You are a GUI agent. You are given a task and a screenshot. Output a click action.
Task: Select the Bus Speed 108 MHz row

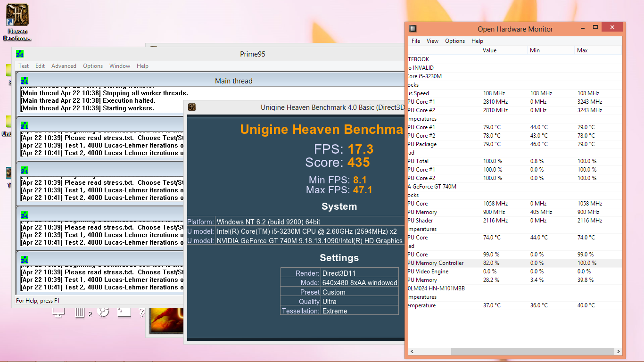click(515, 93)
